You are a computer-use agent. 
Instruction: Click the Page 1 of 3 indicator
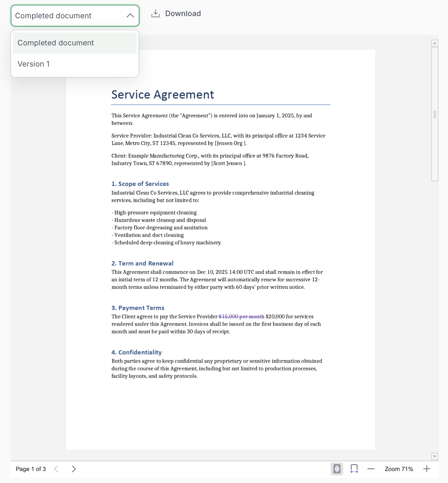click(31, 469)
